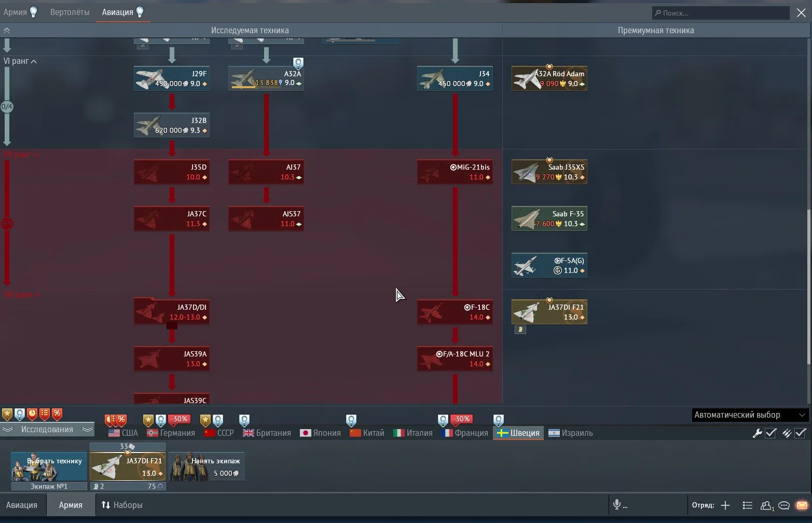Select the Китай nation tab
Viewport: 812px width, 523px height.
[367, 433]
